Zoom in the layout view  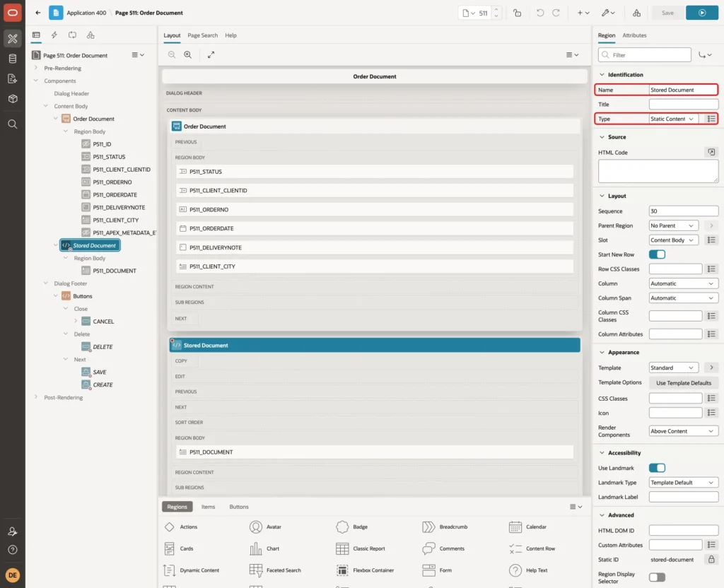click(x=188, y=54)
